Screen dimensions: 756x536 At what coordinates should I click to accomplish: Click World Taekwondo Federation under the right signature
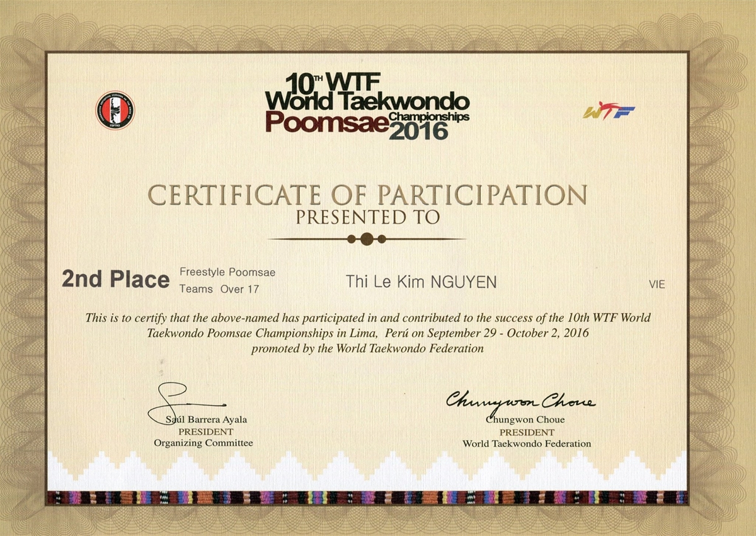pyautogui.click(x=527, y=443)
